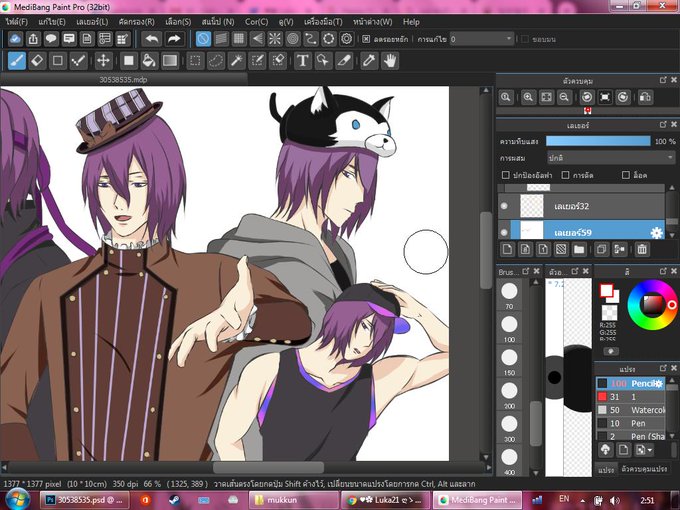Image resolution: width=680 pixels, height=510 pixels.
Task: Add a new layer folder
Action: [579, 249]
